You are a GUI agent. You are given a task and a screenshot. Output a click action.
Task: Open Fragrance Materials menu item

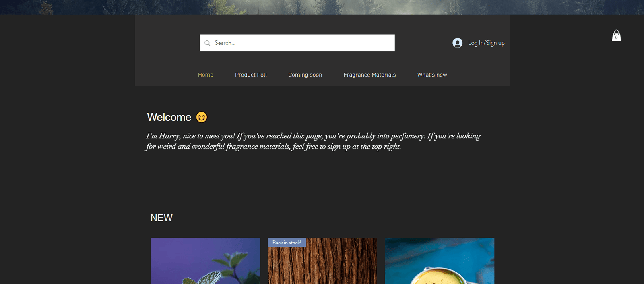tap(369, 75)
